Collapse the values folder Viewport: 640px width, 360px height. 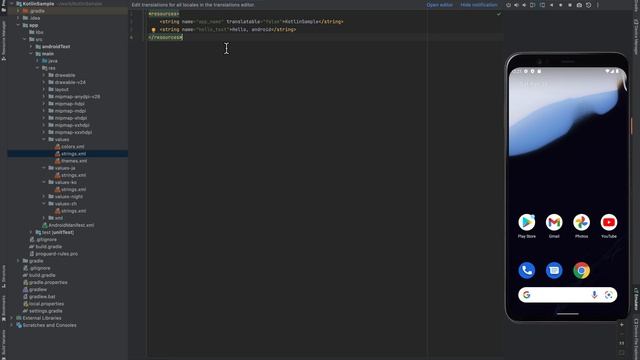tap(44, 140)
